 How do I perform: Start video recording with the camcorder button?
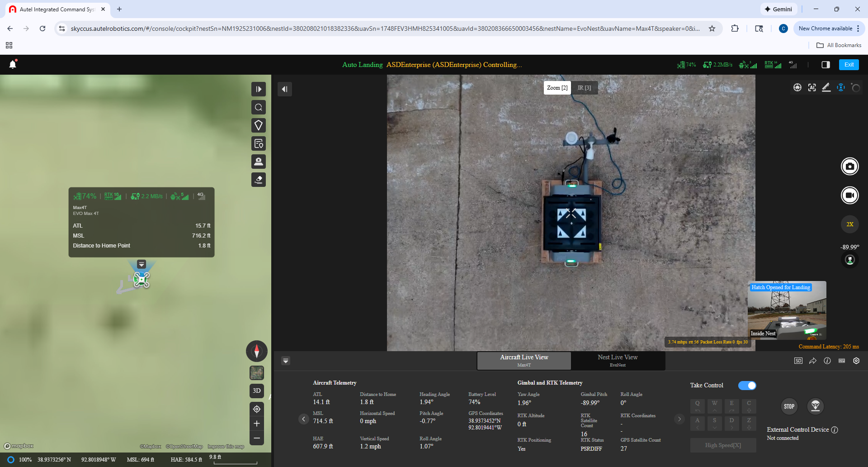(849, 195)
